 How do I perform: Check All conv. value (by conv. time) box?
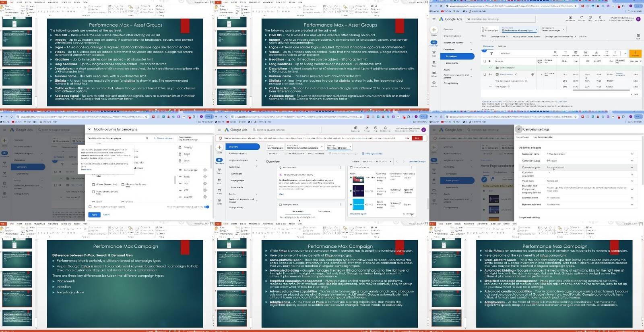coord(123,185)
